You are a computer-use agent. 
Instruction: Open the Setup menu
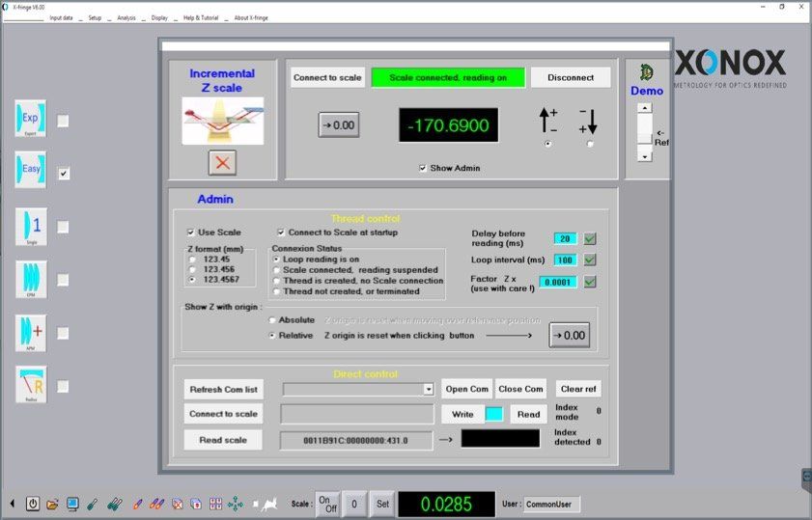[x=94, y=17]
